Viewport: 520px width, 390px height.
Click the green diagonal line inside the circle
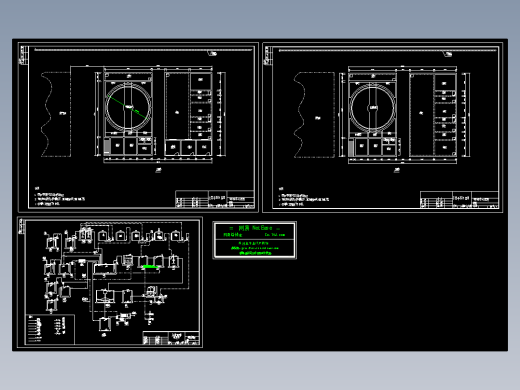pyautogui.click(x=128, y=107)
